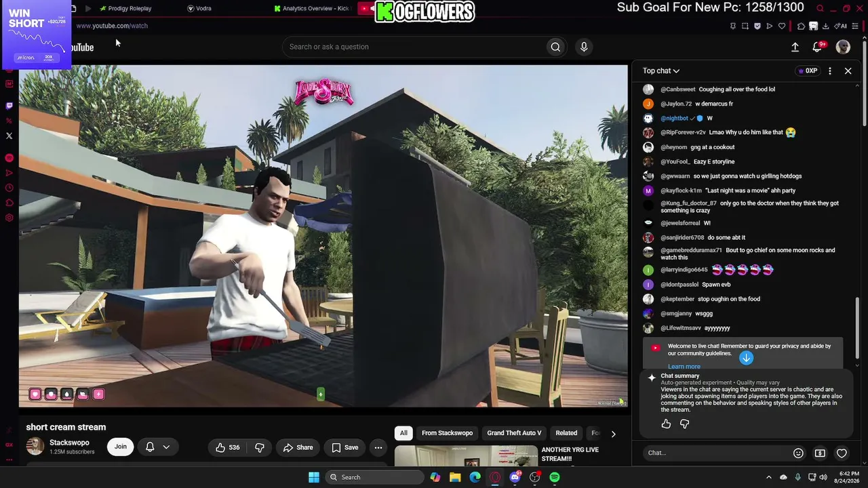Dislike the video
868x488 pixels.
pyautogui.click(x=260, y=447)
